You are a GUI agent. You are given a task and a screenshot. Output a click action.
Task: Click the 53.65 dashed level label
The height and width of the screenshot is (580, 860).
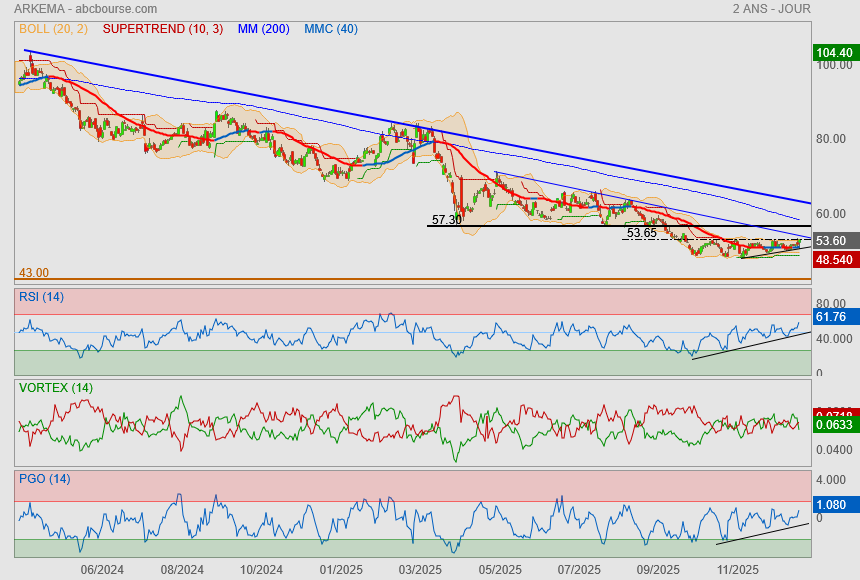point(641,233)
